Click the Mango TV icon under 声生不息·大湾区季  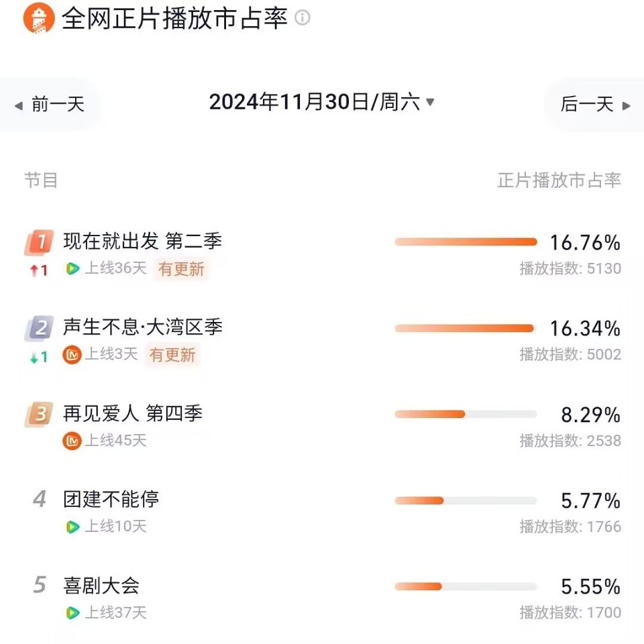coord(72,355)
